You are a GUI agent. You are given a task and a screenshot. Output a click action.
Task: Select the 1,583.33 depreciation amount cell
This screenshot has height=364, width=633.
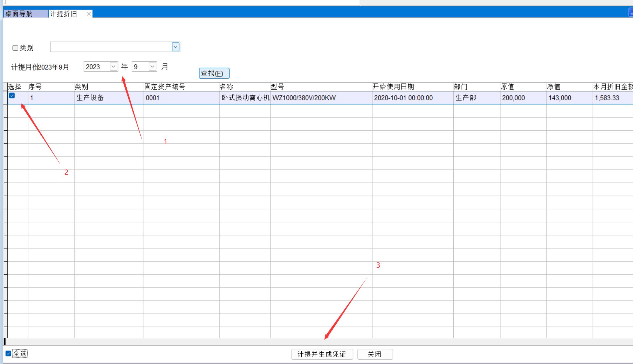tap(607, 98)
